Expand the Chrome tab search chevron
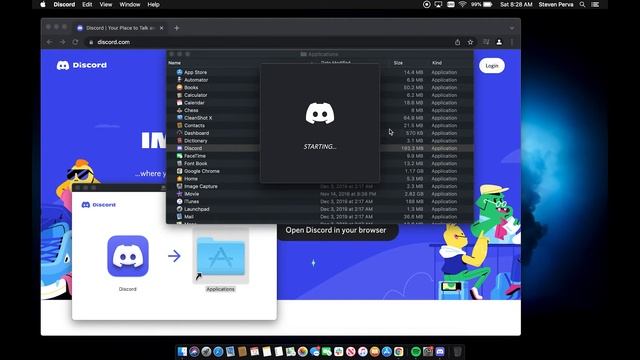Viewport: 640px width, 360px height. [x=511, y=28]
